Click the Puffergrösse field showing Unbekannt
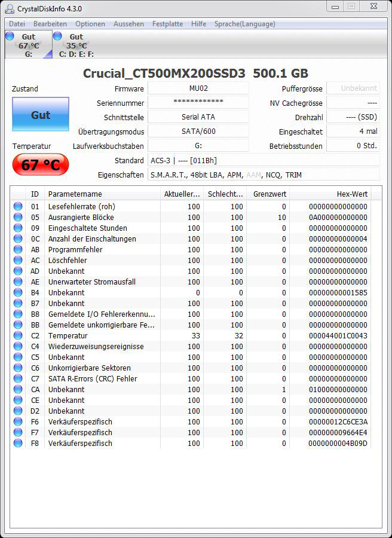This screenshot has width=392, height=538. tap(353, 88)
